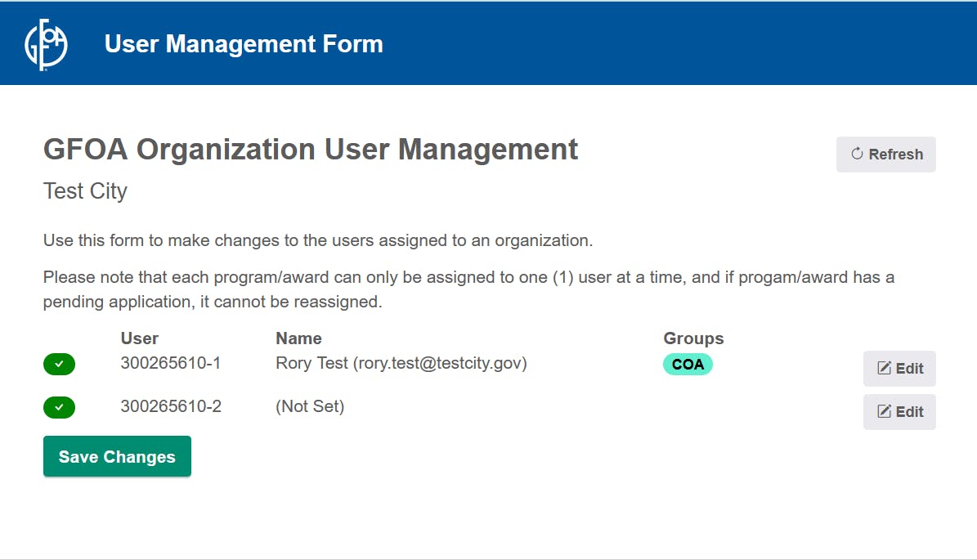Image resolution: width=977 pixels, height=560 pixels.
Task: Click the name Rory Test (rory.test@testcity.gov)
Action: tap(401, 363)
